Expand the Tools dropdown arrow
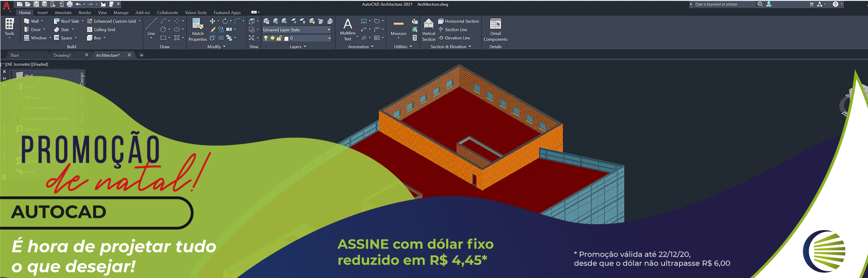 9,38
